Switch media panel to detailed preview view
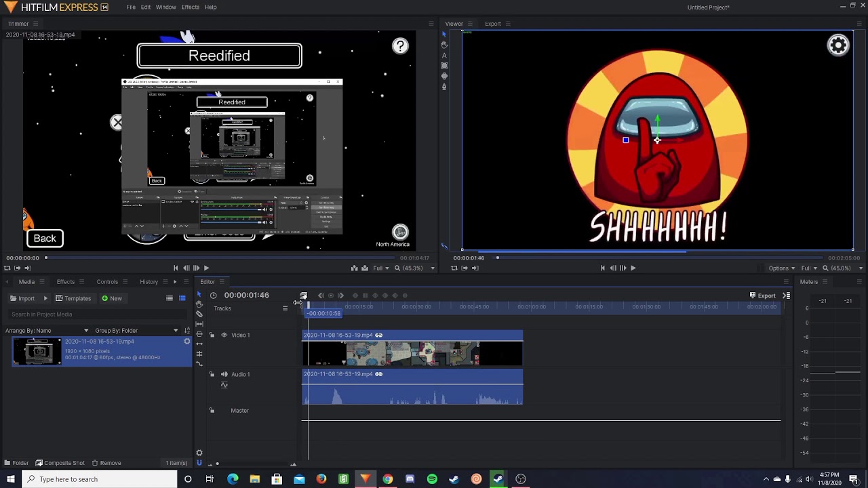 (x=182, y=298)
